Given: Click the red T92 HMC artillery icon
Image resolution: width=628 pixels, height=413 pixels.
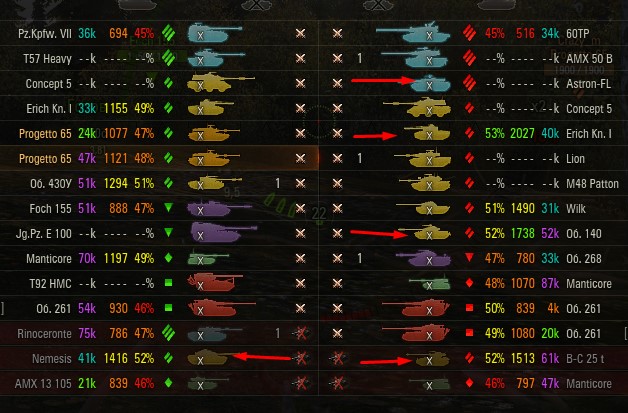Looking at the screenshot, I should (x=215, y=282).
